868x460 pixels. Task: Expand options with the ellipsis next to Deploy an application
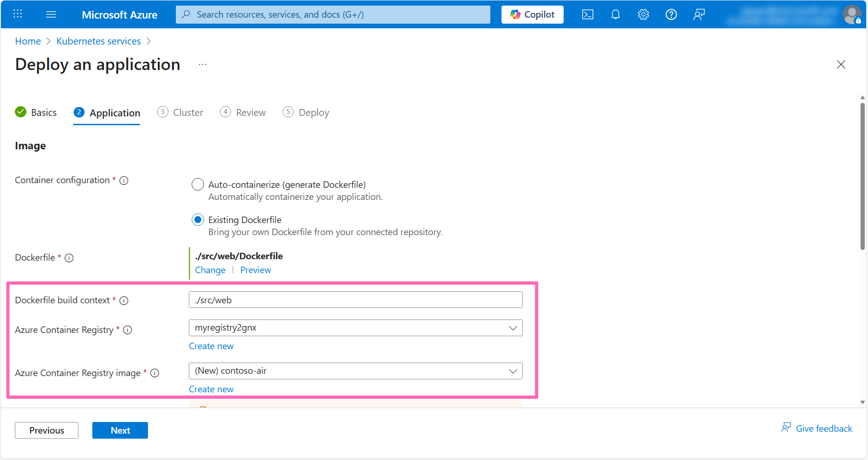click(x=202, y=64)
